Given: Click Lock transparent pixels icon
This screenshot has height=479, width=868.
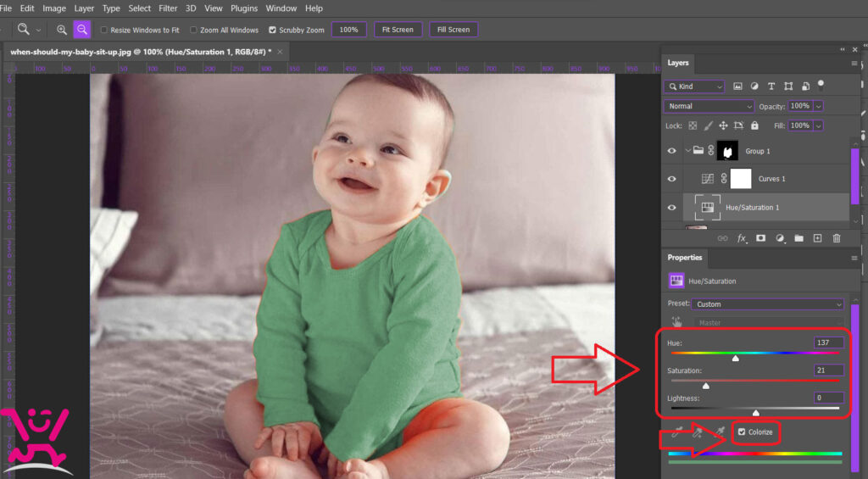Looking at the screenshot, I should pyautogui.click(x=693, y=125).
